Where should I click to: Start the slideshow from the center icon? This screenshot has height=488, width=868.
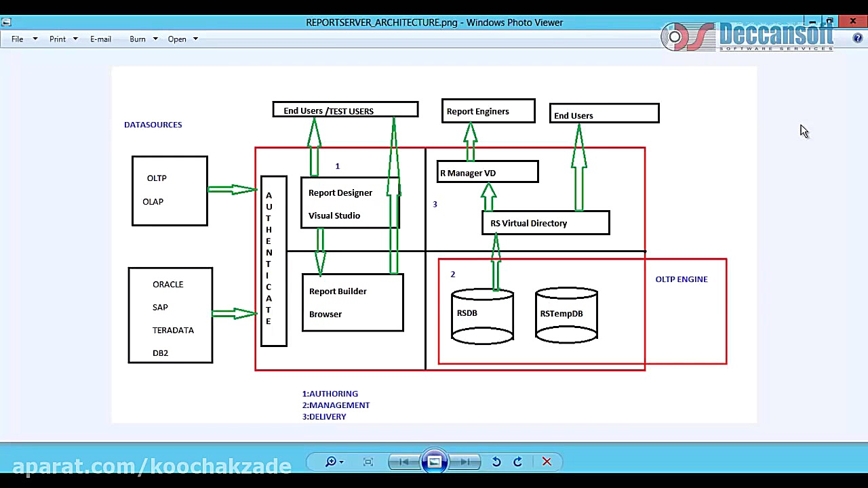[434, 462]
